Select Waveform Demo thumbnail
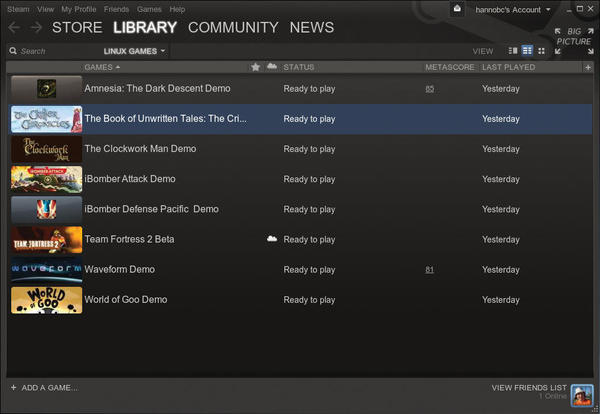This screenshot has height=414, width=600. click(46, 270)
